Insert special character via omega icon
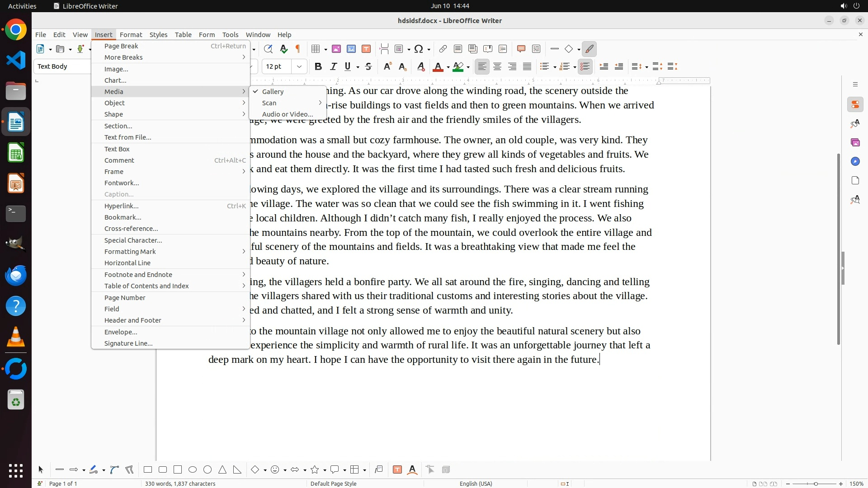The image size is (868, 488). [419, 49]
